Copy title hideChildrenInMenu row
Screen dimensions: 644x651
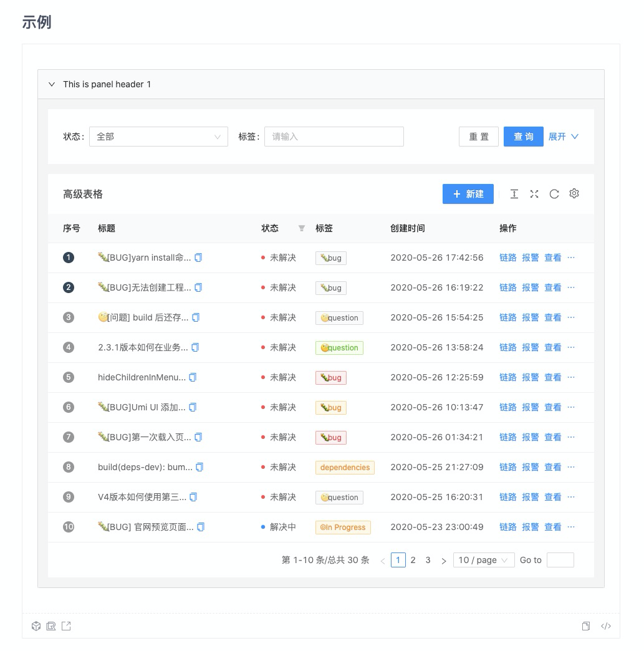(193, 377)
